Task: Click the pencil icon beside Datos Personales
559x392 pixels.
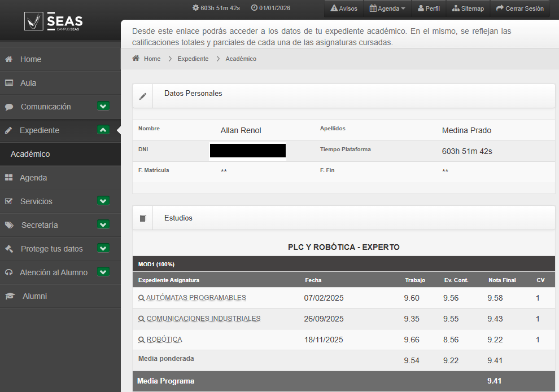Action: pos(143,96)
